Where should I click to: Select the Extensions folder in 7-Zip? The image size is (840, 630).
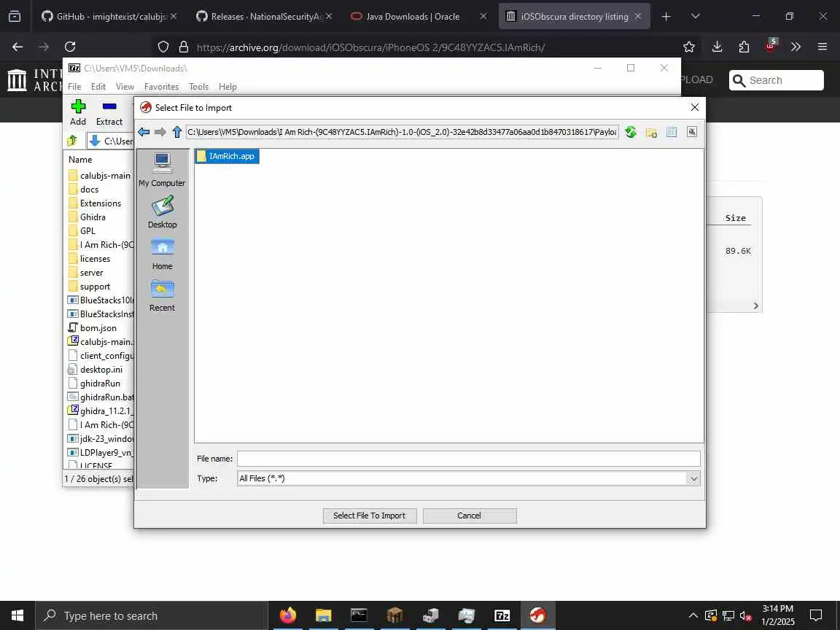click(x=95, y=203)
